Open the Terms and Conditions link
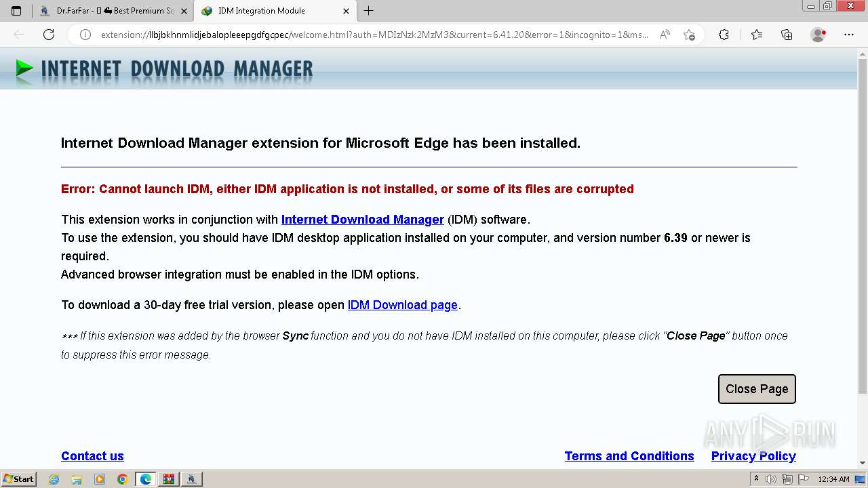The height and width of the screenshot is (488, 868). point(629,456)
